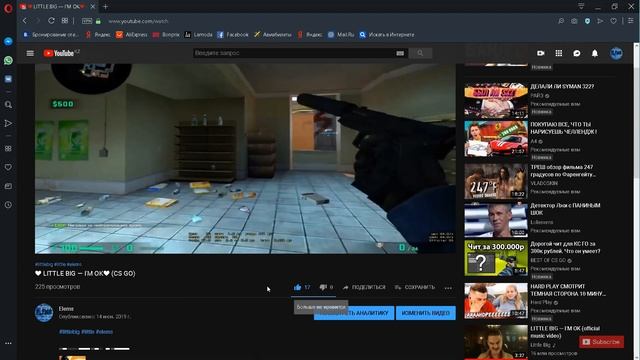Screen dimensions: 640x360
Task: Open the Opera main menu logo
Action: click(8, 8)
